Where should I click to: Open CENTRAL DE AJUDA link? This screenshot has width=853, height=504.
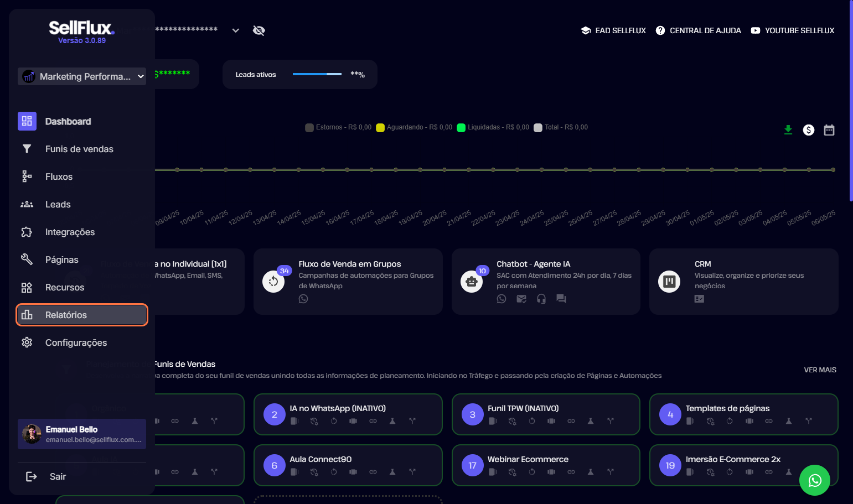[698, 30]
